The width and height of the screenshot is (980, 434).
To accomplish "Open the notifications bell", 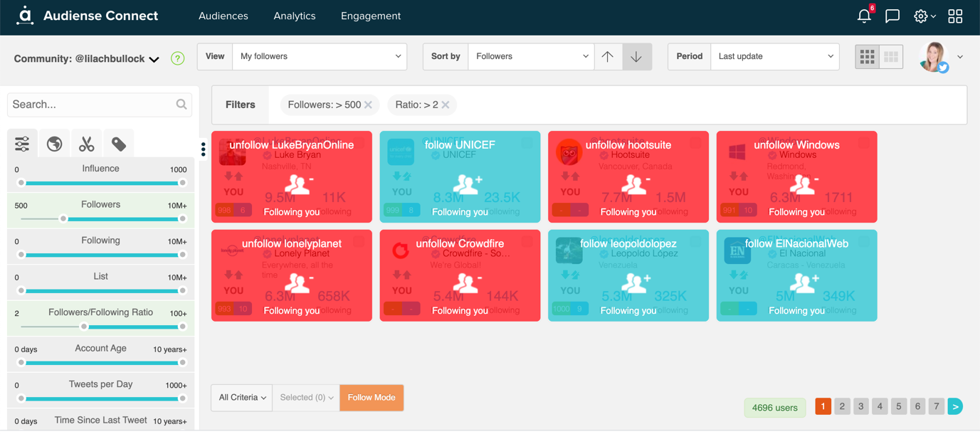I will click(864, 16).
